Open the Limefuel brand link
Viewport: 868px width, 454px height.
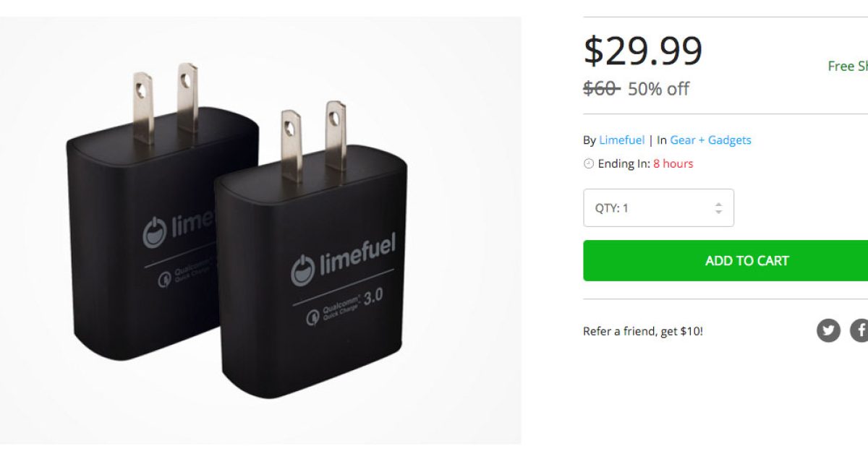click(621, 140)
